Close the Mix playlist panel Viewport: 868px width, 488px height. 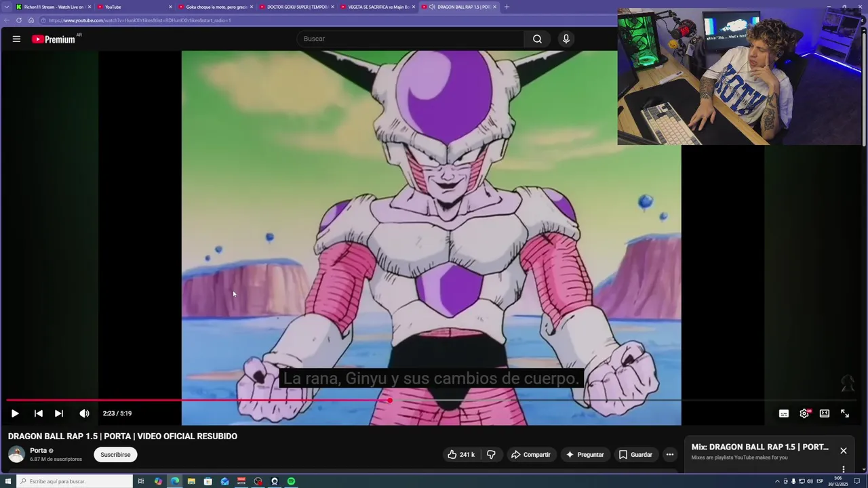tap(844, 451)
